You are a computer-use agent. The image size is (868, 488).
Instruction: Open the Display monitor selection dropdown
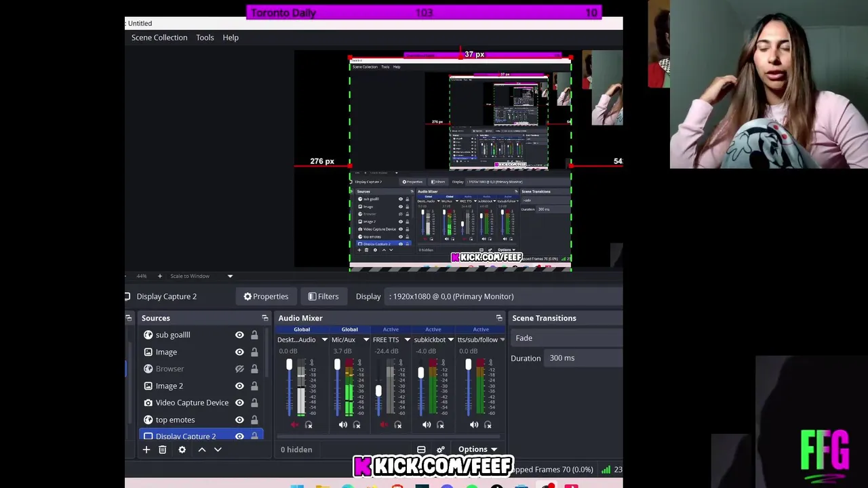pyautogui.click(x=504, y=296)
